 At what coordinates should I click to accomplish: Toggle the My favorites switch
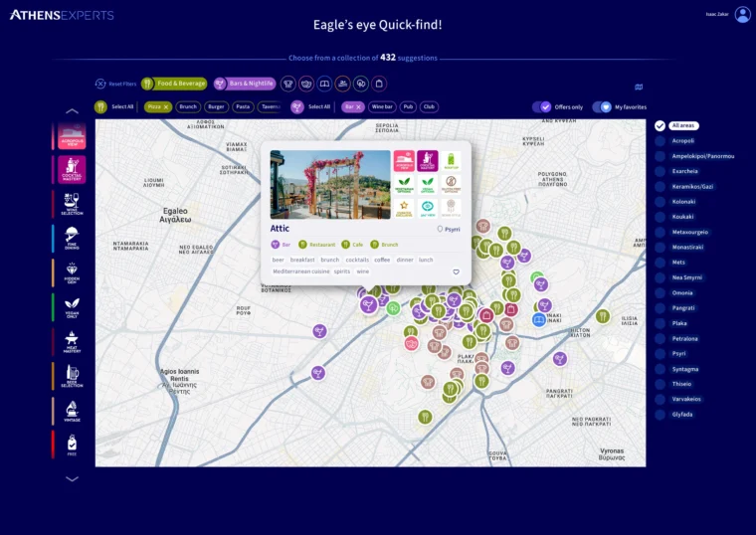(602, 106)
